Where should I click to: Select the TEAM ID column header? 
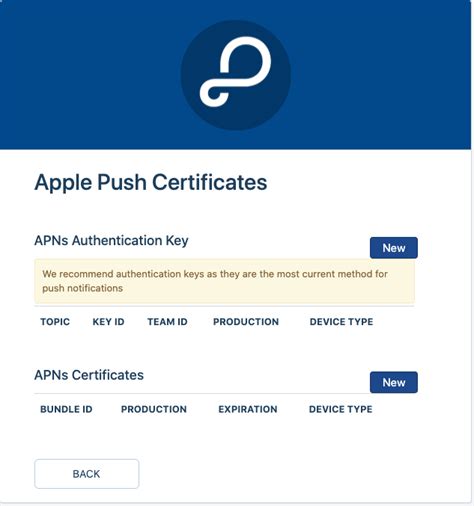point(167,322)
